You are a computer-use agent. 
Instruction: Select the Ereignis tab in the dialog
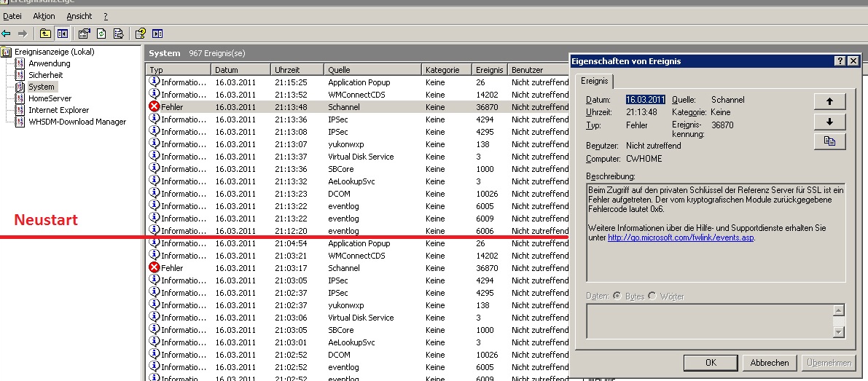point(594,82)
